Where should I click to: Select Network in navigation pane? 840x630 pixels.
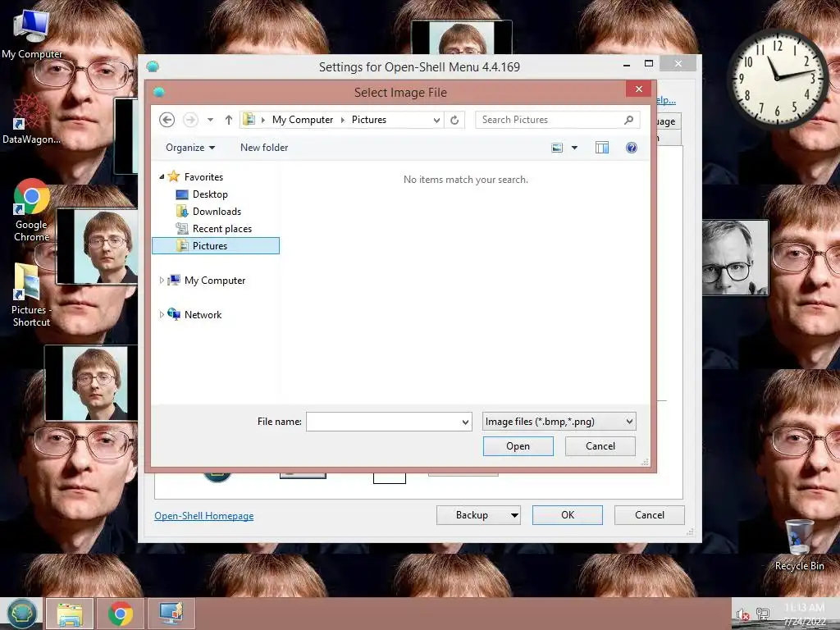(x=203, y=314)
